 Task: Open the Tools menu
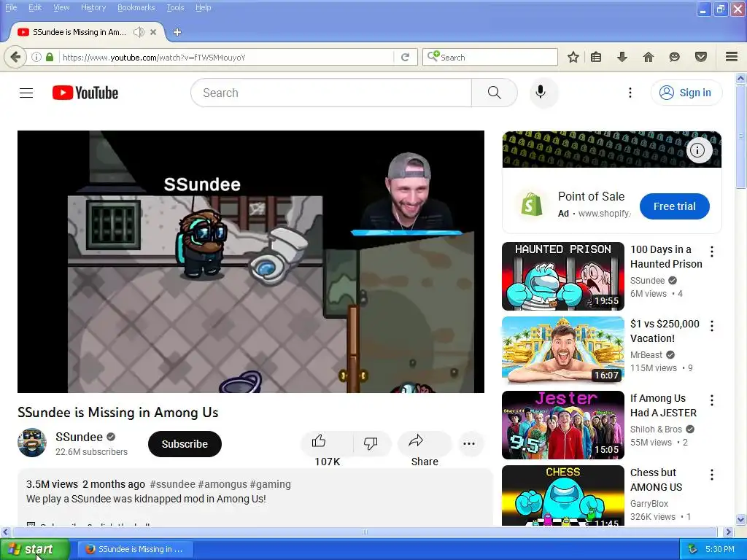175,7
